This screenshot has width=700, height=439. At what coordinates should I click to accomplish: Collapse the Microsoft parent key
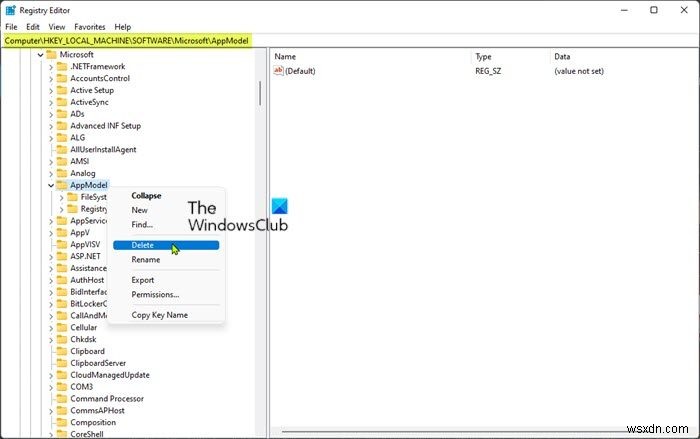[40, 54]
